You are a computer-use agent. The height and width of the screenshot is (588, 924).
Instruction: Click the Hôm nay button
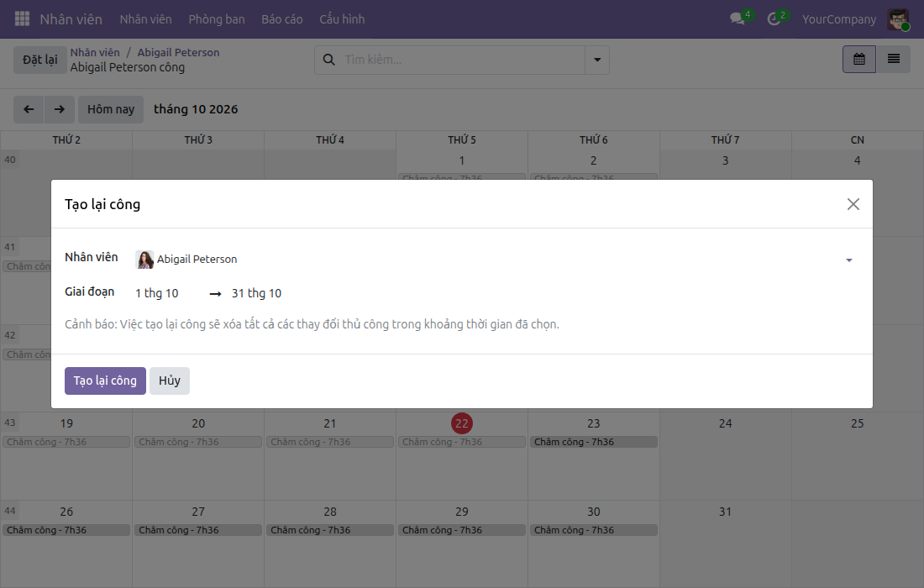point(111,109)
